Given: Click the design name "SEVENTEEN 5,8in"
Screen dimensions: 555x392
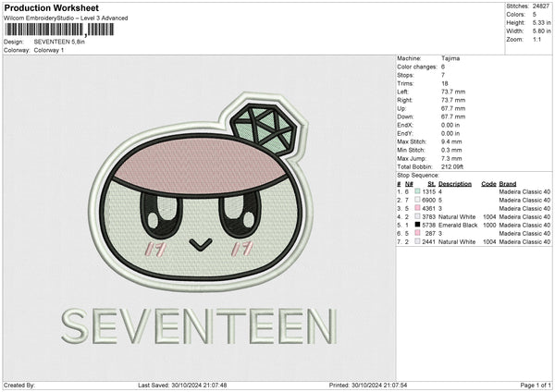Looking at the screenshot, I should click(59, 42).
